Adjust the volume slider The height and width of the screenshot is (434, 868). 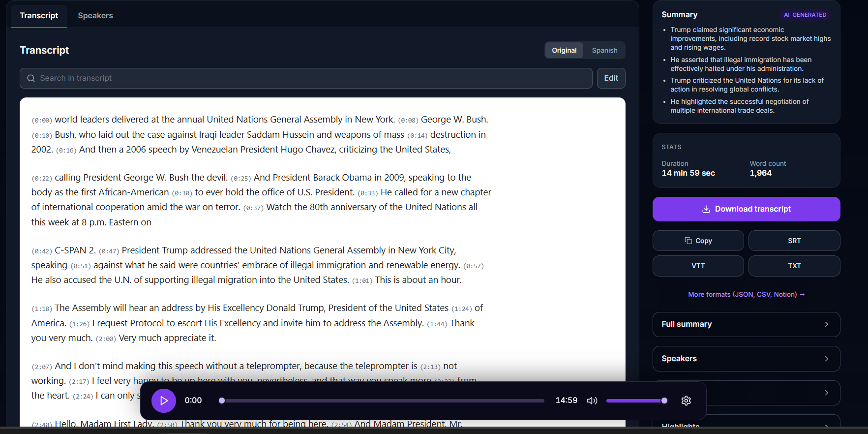point(636,401)
